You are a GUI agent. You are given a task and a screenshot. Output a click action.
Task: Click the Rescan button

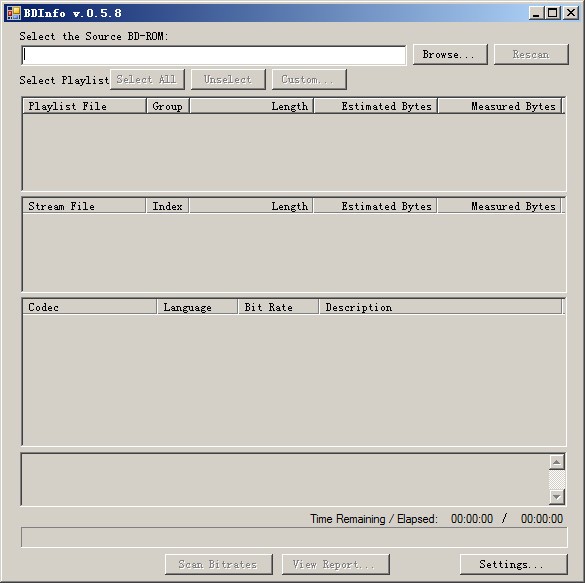coord(531,54)
